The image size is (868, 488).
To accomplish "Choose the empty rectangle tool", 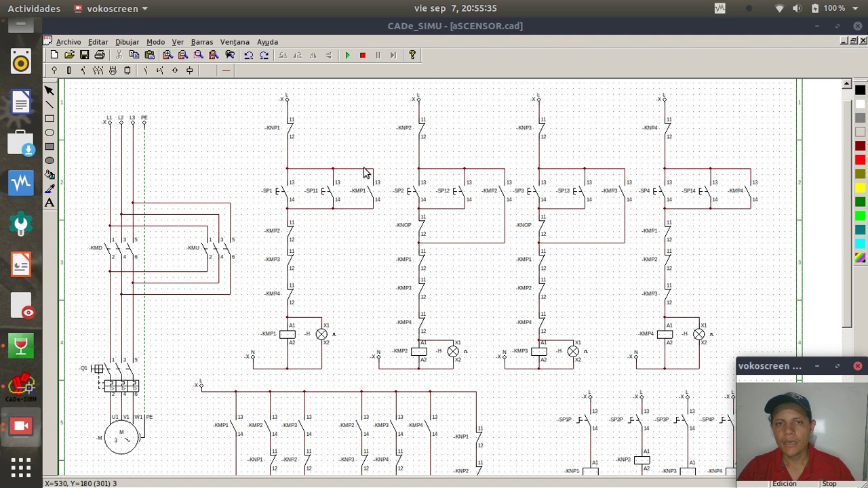I will pos(50,119).
